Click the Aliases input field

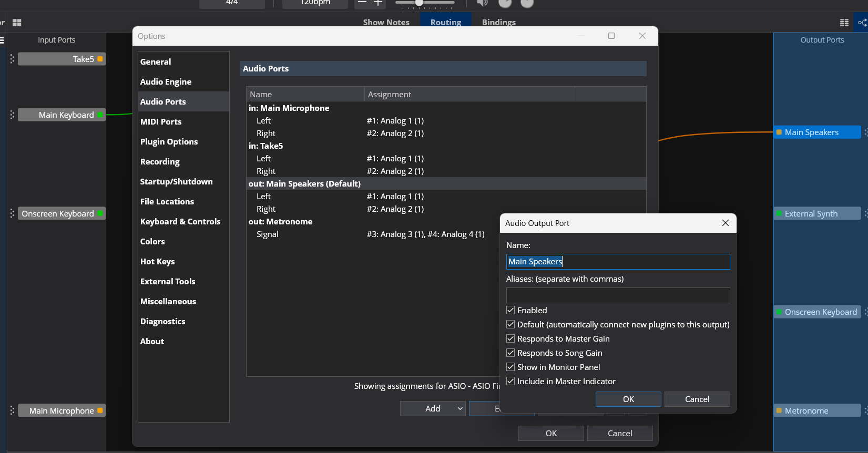coord(618,295)
